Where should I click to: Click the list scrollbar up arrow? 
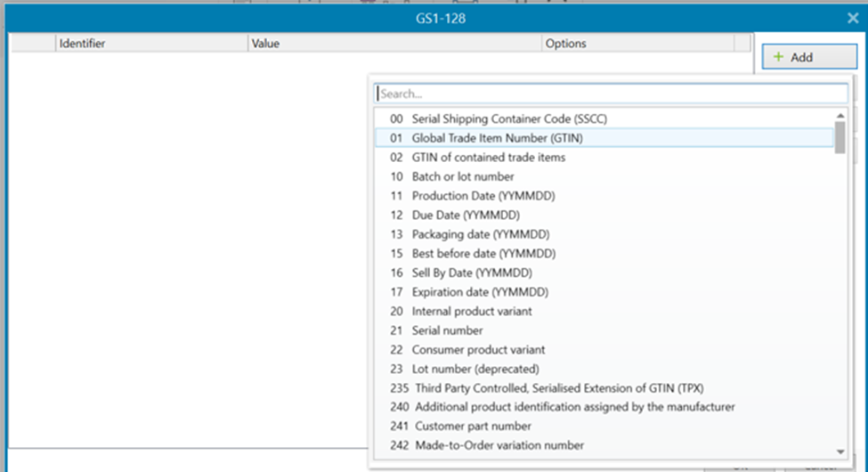pos(840,116)
